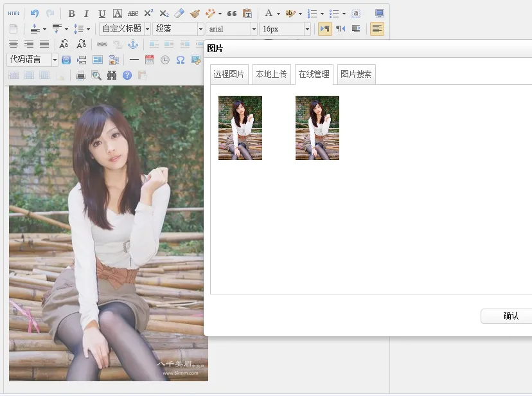
Task: Insert an anchor with the anchor icon
Action: (133, 44)
